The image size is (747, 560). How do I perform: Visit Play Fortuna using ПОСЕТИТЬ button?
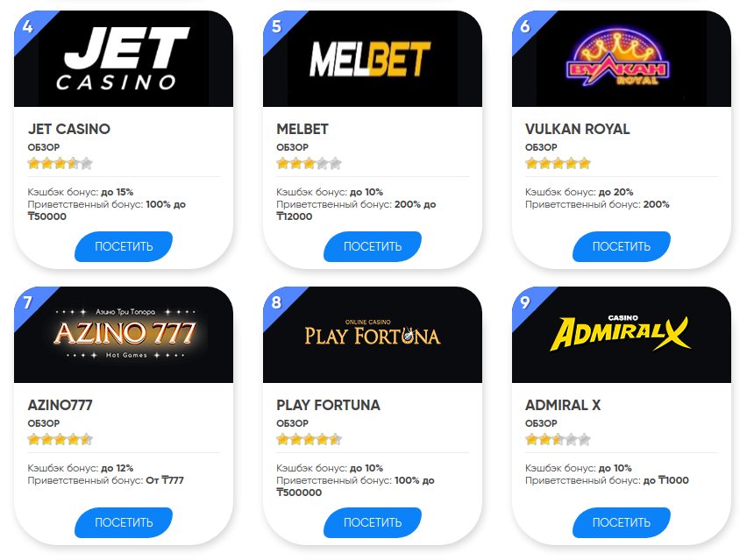[x=373, y=523]
